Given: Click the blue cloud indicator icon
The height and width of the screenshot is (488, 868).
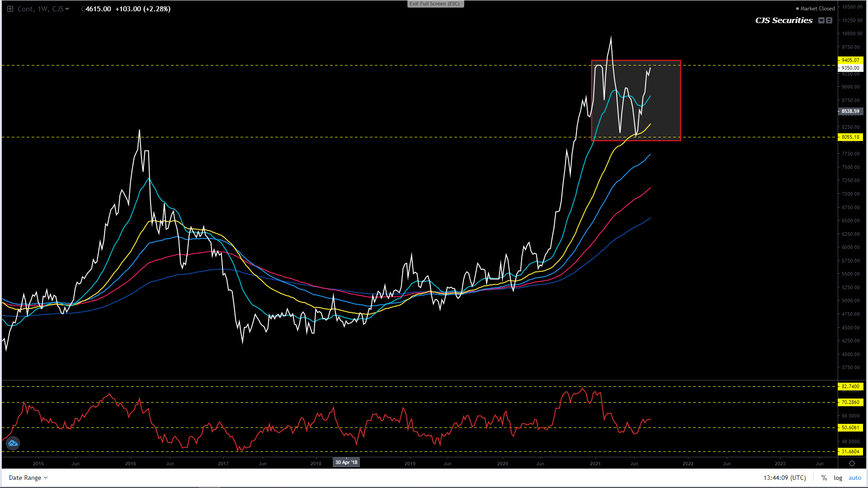Looking at the screenshot, I should 13,443.
